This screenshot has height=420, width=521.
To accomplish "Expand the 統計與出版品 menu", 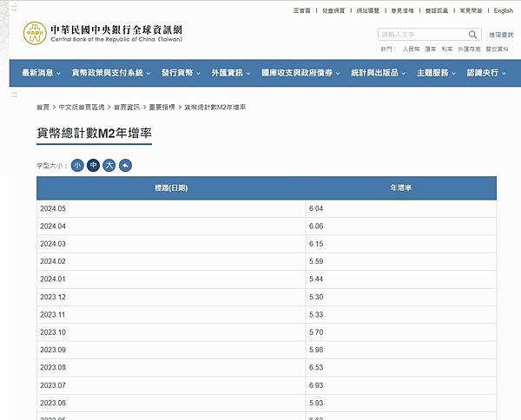I will pyautogui.click(x=378, y=73).
